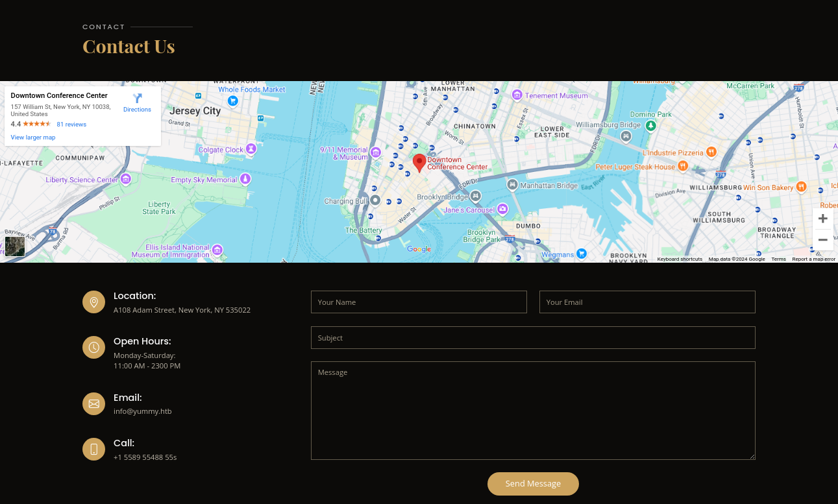The image size is (838, 504).
Task: Click the Charging Bull marker icon
Action: point(375,200)
